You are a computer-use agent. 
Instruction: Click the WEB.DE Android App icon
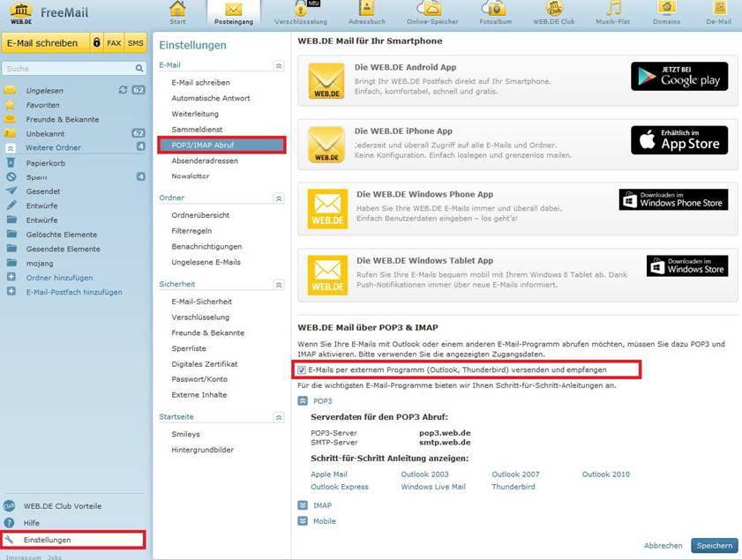[326, 81]
